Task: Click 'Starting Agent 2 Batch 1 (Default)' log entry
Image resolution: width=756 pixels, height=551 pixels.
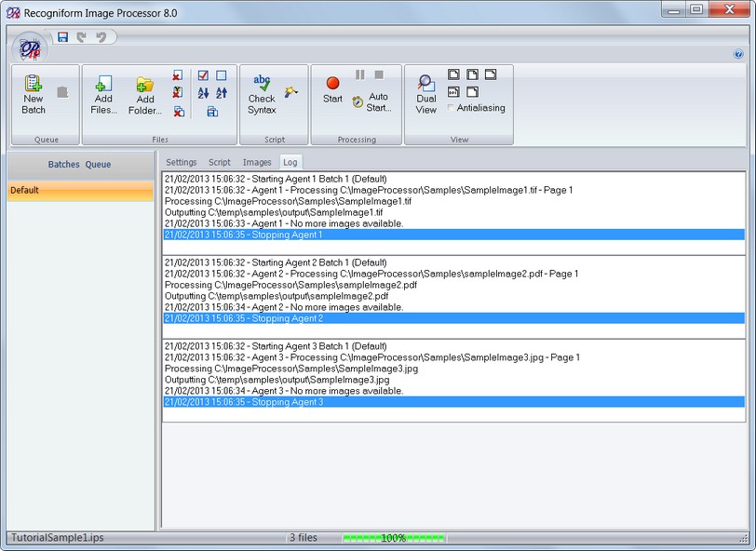Action: click(x=276, y=262)
